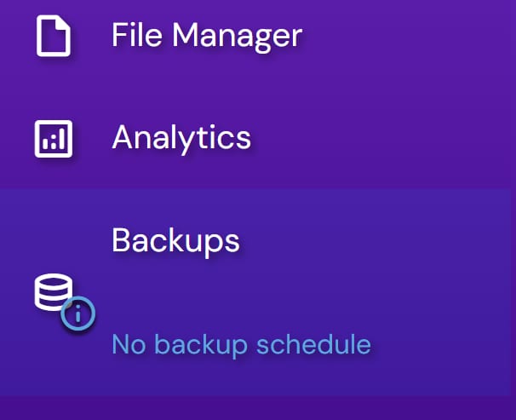Go to Analytics section in the sidebar
Screen dimensions: 516x420
(x=181, y=137)
